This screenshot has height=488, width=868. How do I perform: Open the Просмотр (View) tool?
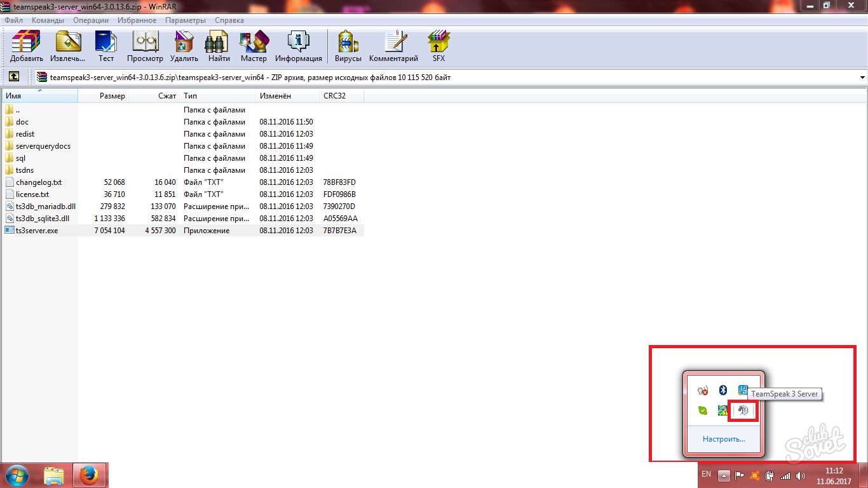pos(145,47)
